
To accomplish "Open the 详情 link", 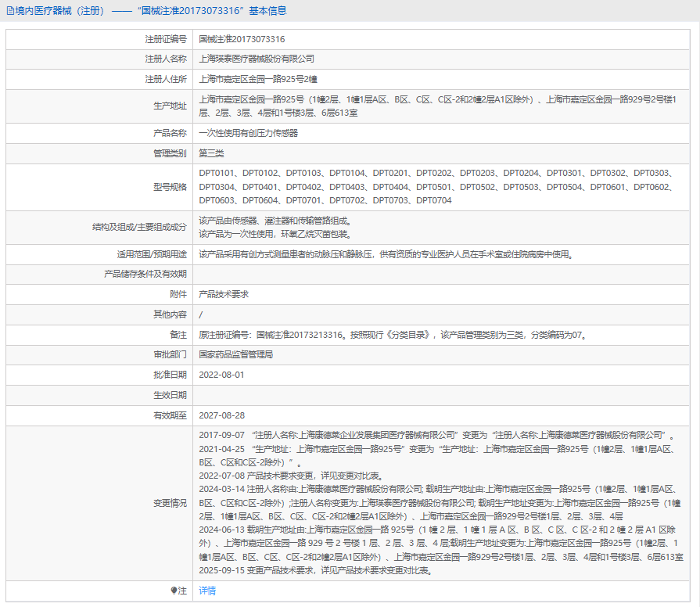I will pos(207,591).
